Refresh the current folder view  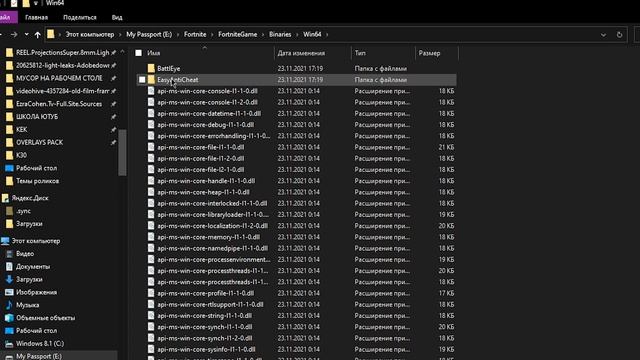click(619, 35)
